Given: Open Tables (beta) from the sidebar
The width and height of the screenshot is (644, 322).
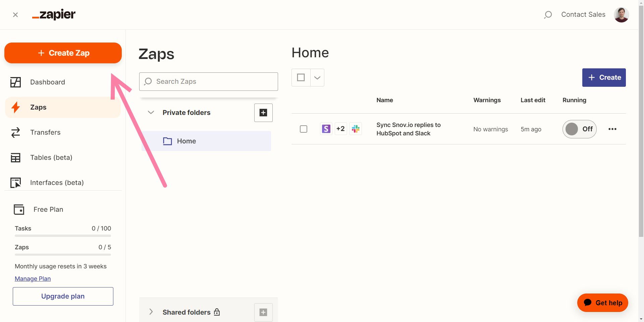Looking at the screenshot, I should [63, 157].
